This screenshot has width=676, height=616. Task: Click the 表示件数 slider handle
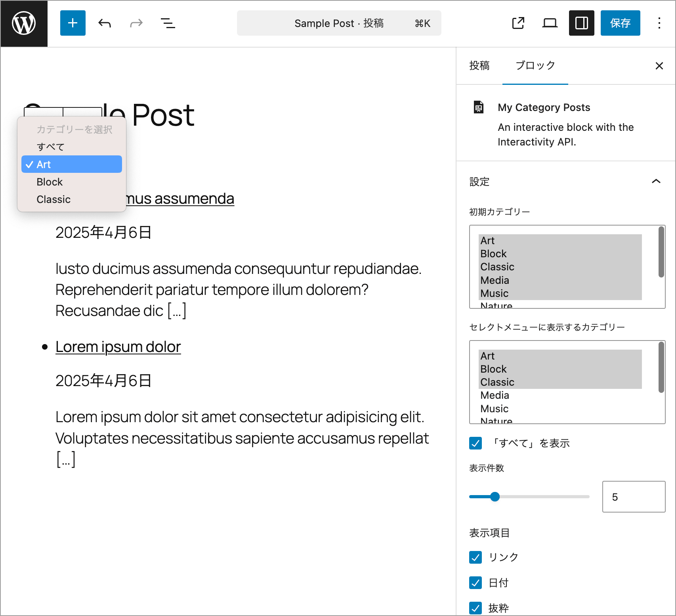point(495,497)
